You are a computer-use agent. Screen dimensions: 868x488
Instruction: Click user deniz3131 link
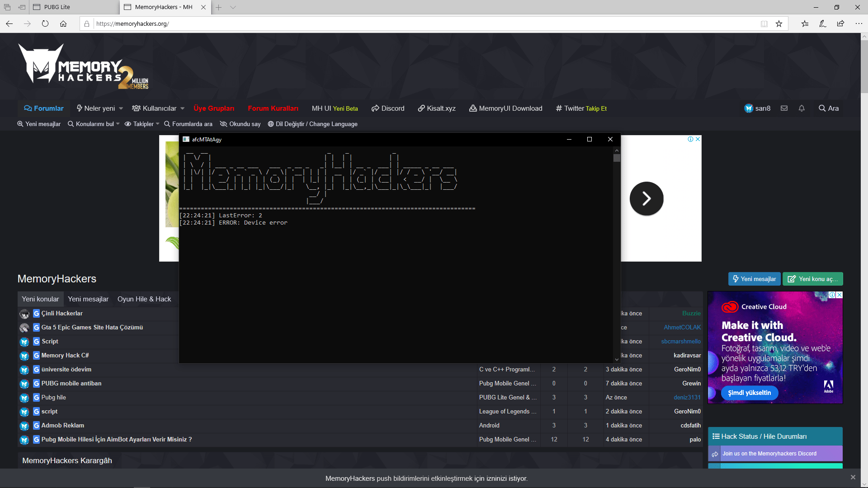[x=687, y=397]
